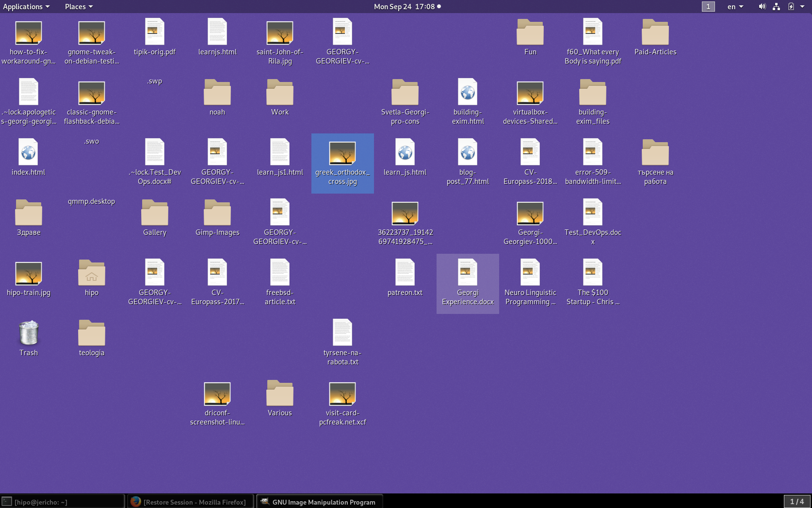The width and height of the screenshot is (812, 508).
Task: Open index.html in a browser
Action: click(x=29, y=152)
